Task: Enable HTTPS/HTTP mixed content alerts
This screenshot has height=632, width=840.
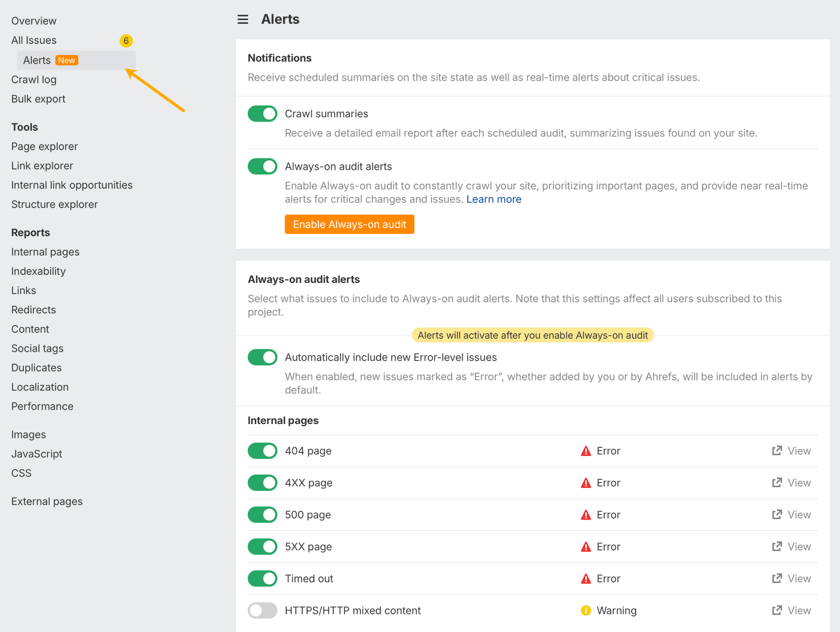Action: pyautogui.click(x=262, y=610)
